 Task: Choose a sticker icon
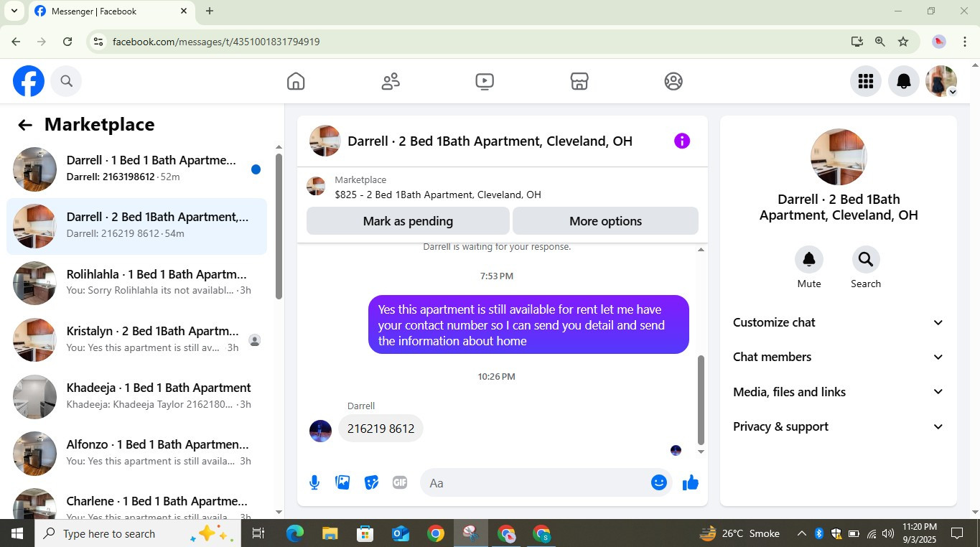click(x=371, y=483)
